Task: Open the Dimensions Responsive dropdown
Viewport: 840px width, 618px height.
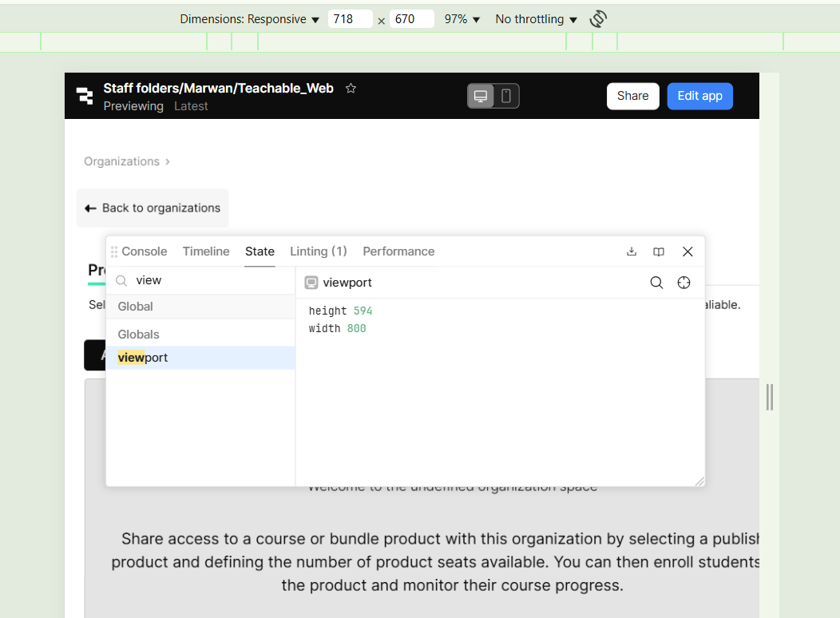Action: point(249,19)
